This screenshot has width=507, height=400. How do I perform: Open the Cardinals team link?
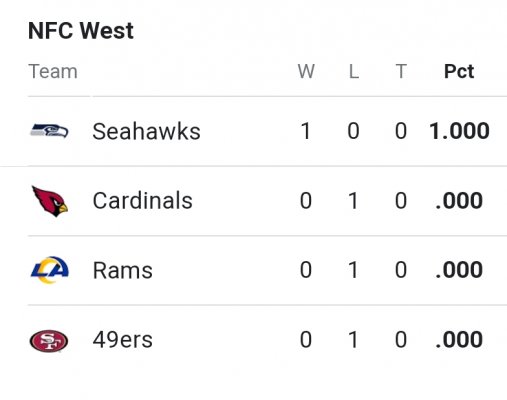click(142, 200)
